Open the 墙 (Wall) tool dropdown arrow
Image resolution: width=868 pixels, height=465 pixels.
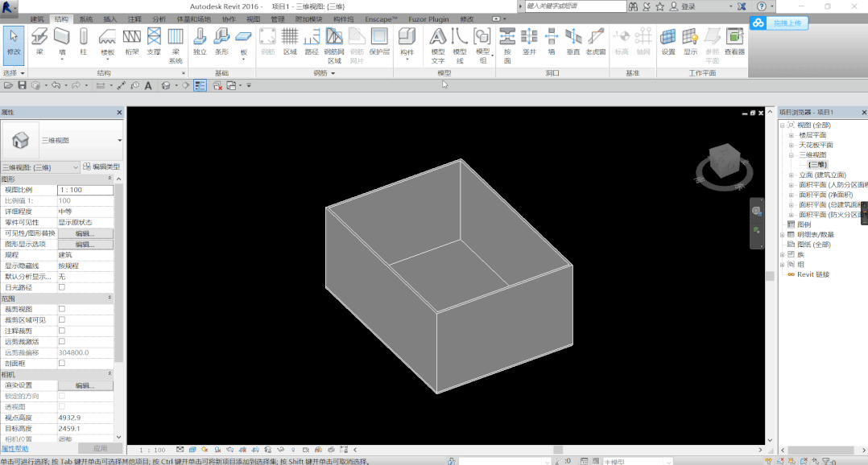pyautogui.click(x=62, y=60)
